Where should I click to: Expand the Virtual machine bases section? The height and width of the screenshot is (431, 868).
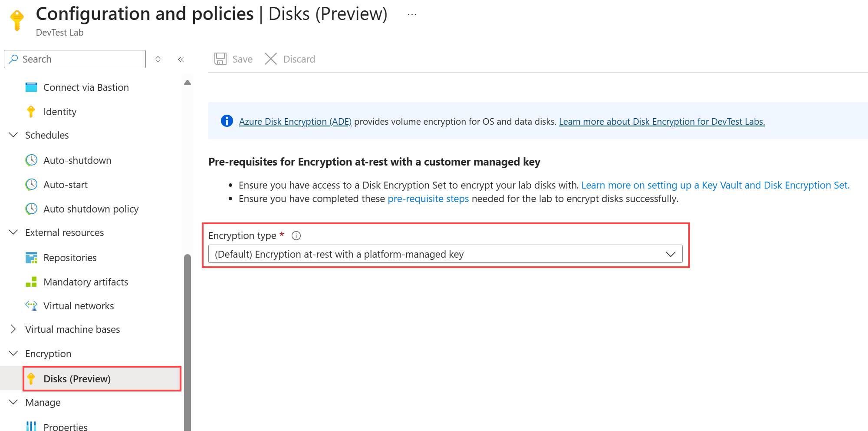coord(13,329)
